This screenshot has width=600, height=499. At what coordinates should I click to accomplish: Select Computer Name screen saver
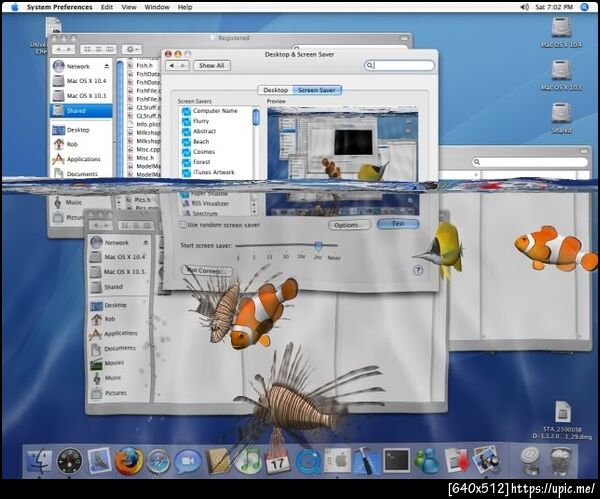[216, 111]
